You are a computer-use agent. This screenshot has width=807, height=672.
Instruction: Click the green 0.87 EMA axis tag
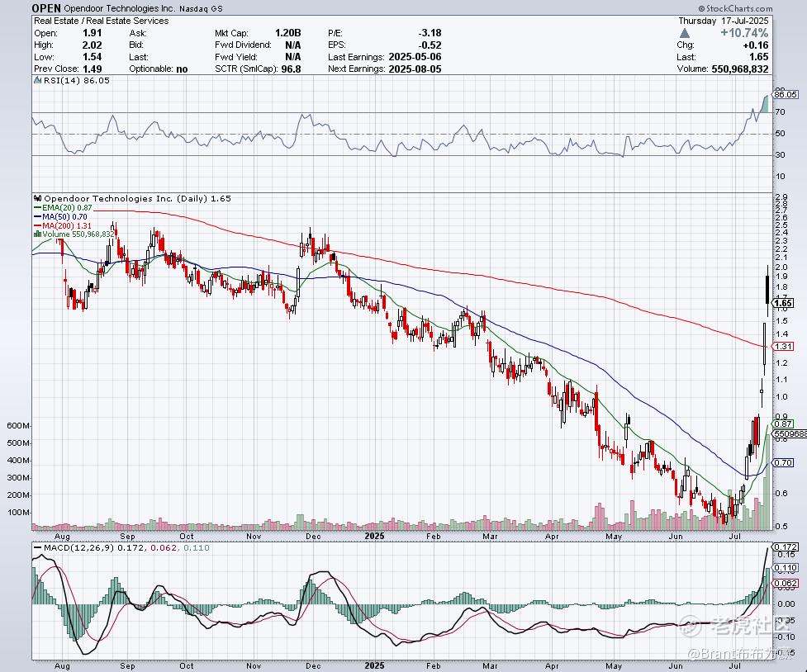pos(783,424)
